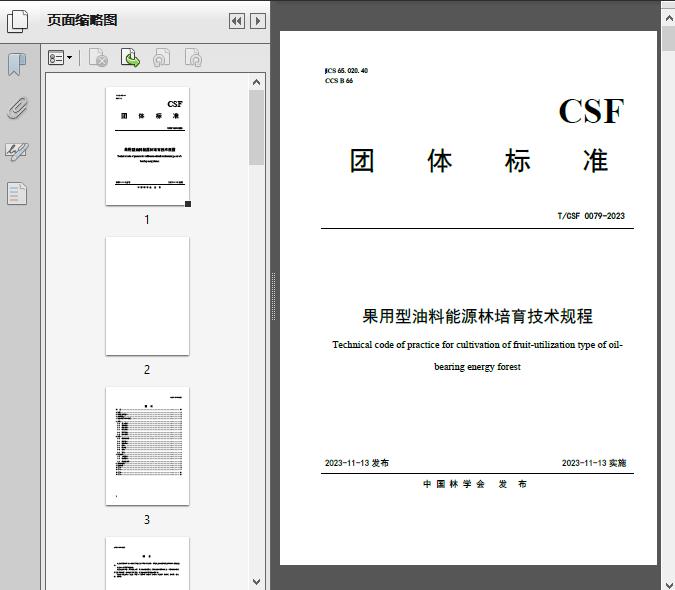Open the thumbnail options dropdown menu
675x590 pixels.
click(x=60, y=58)
